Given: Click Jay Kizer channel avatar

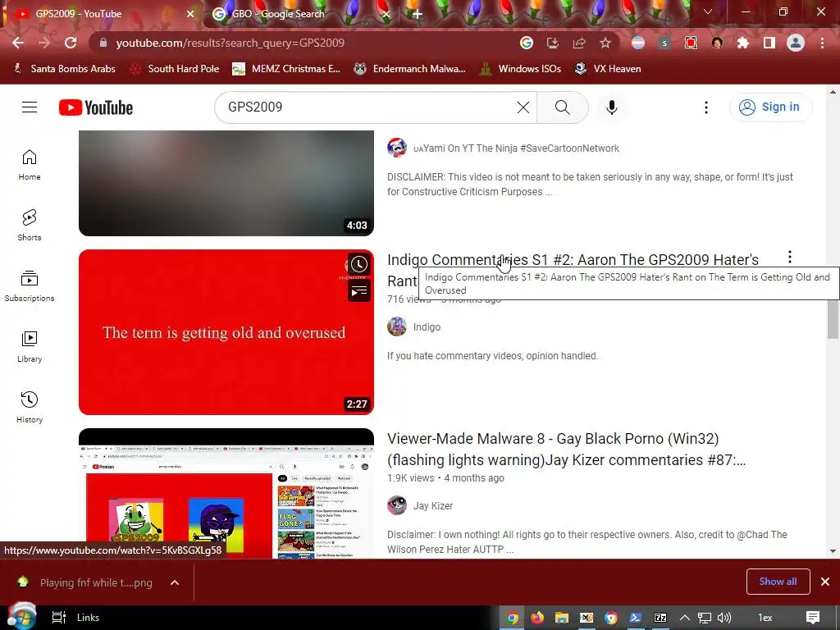Looking at the screenshot, I should [x=397, y=505].
